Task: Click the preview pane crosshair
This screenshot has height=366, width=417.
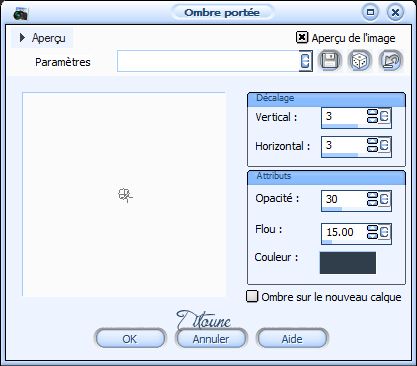Action: (x=125, y=195)
